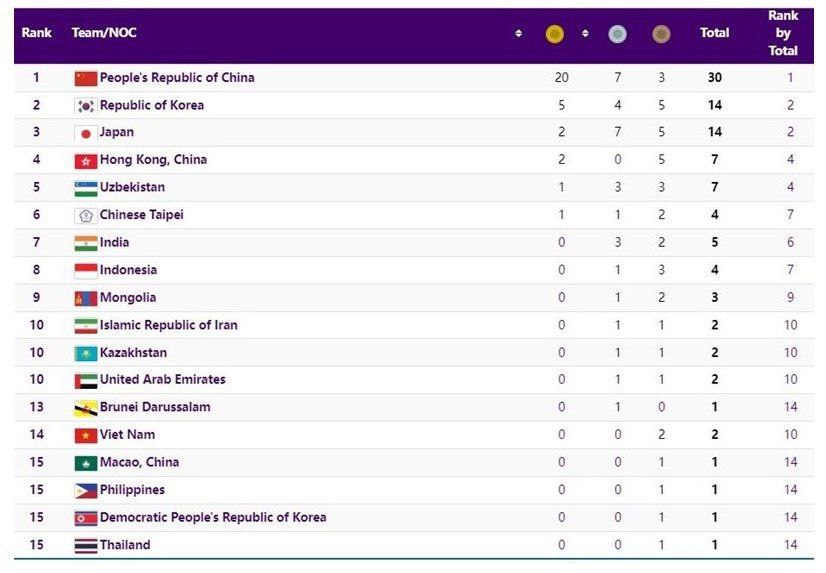Sort by Team/NOC using the sort arrow
The height and width of the screenshot is (573, 826).
point(518,33)
